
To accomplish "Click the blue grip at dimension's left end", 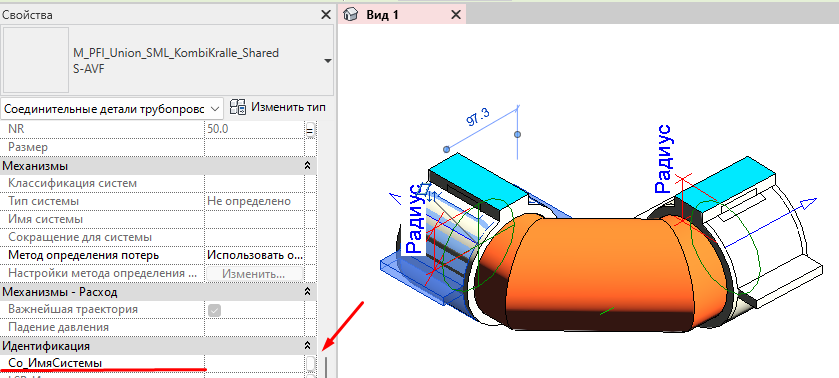I will click(446, 149).
